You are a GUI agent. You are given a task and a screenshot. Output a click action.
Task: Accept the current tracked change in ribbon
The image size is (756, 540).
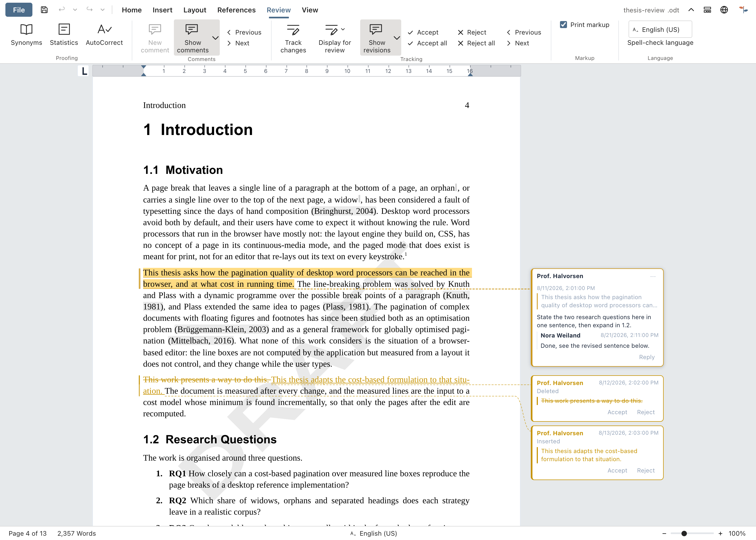tap(423, 32)
